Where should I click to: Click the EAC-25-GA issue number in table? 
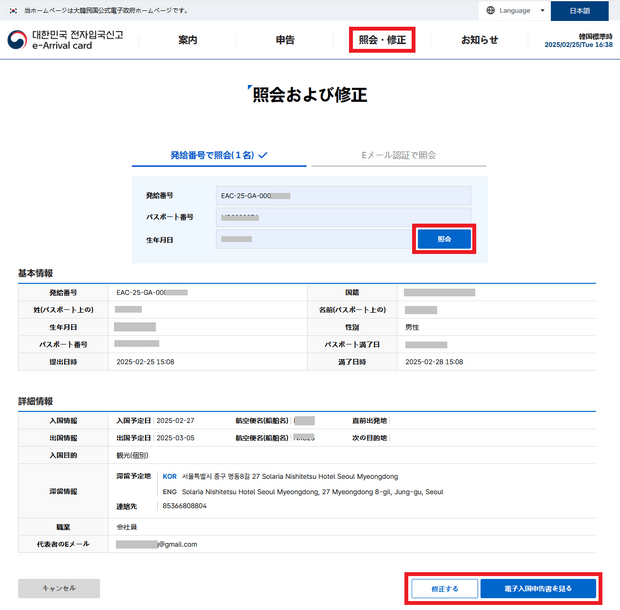pos(152,293)
